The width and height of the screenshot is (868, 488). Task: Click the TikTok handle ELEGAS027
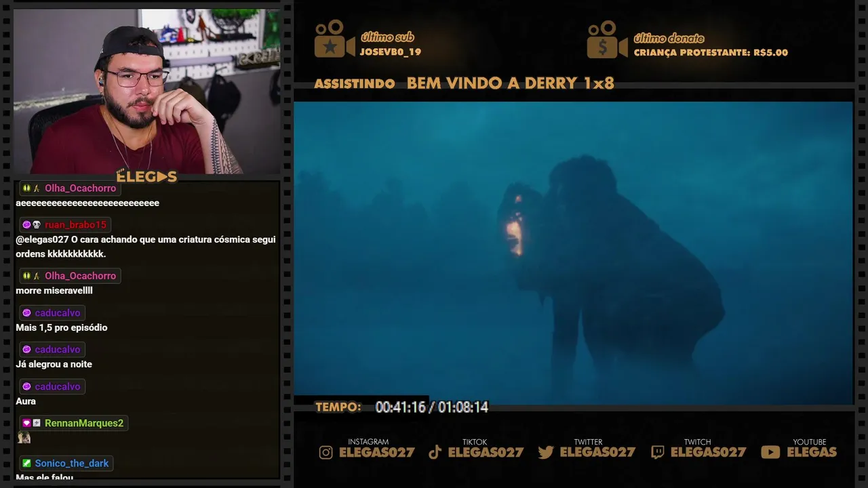(486, 453)
